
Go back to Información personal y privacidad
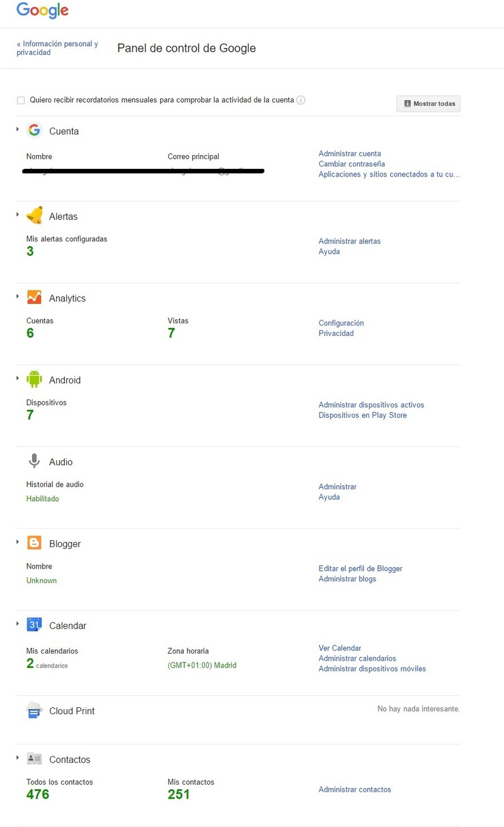pos(57,49)
